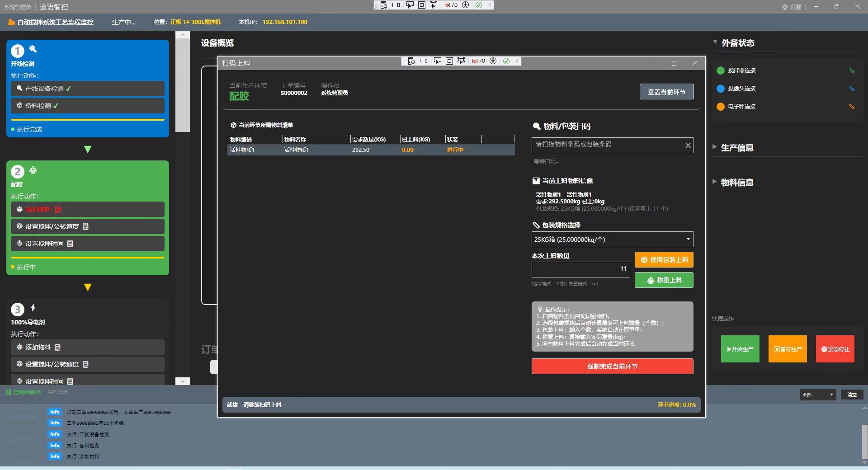Collapse the 外备状态 section

click(x=715, y=42)
